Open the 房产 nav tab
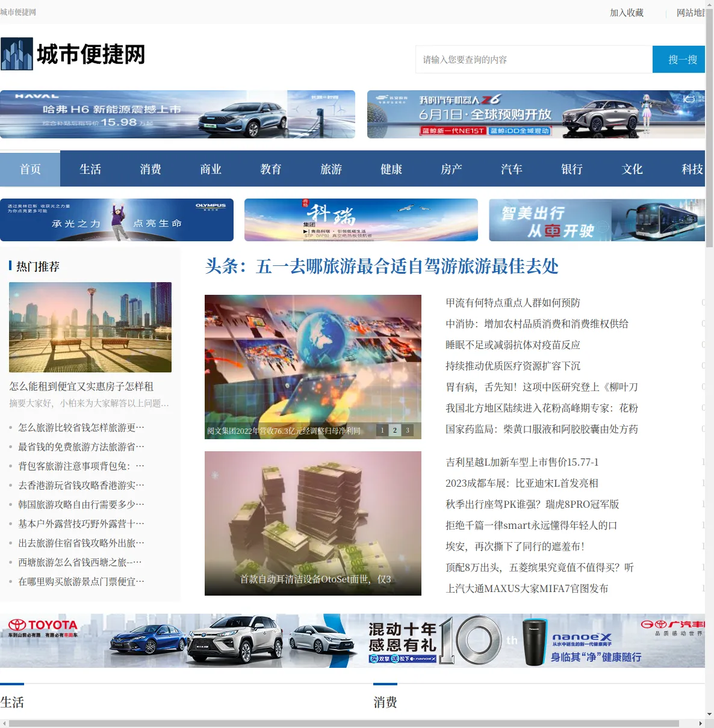Image resolution: width=714 pixels, height=728 pixels. click(x=452, y=169)
